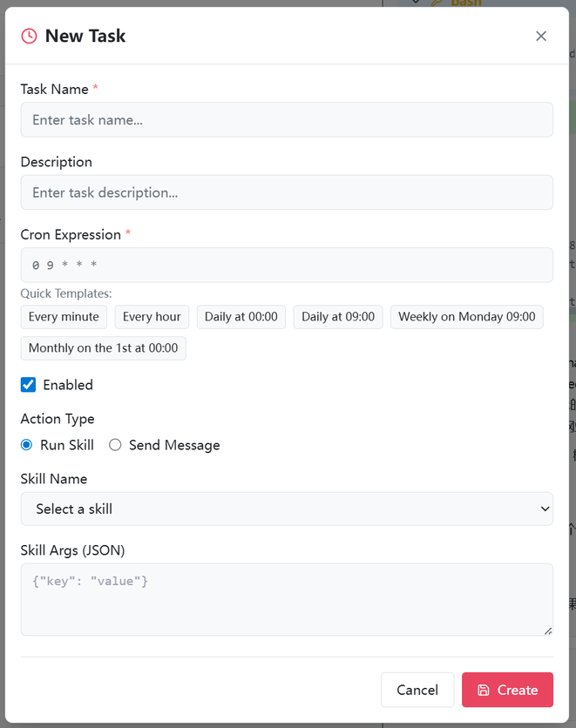This screenshot has height=728, width=576.
Task: Disable the Enabled checkbox
Action: click(26, 384)
